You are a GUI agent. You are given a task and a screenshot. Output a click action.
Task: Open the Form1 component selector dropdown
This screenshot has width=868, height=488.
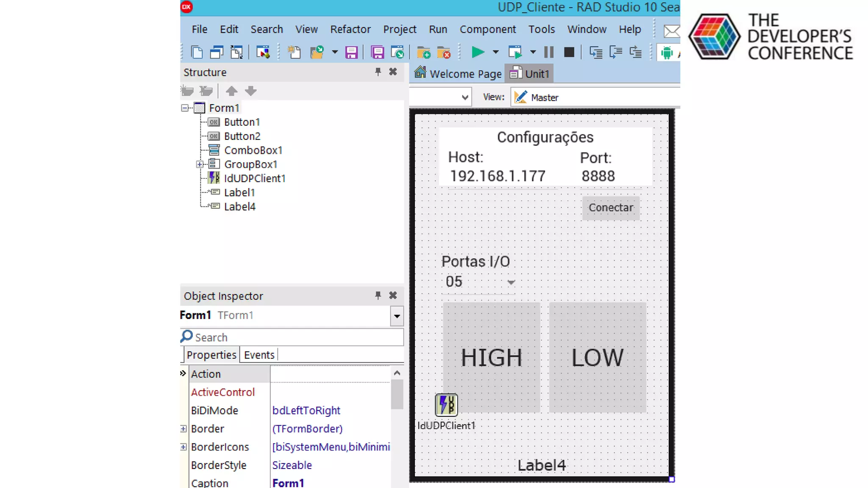(397, 316)
